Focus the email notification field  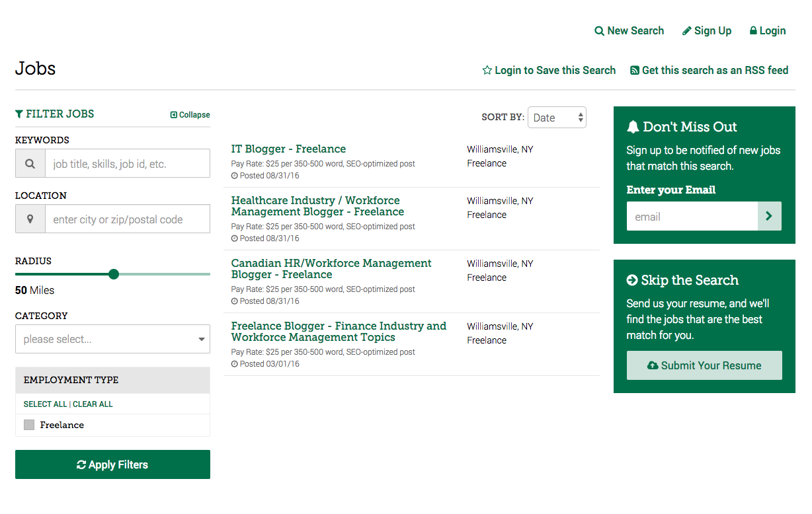pos(692,216)
